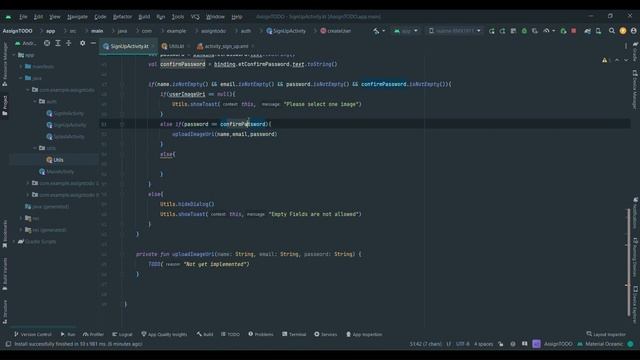Select the Utils file in project tree
This screenshot has width=640, height=360.
click(54, 160)
